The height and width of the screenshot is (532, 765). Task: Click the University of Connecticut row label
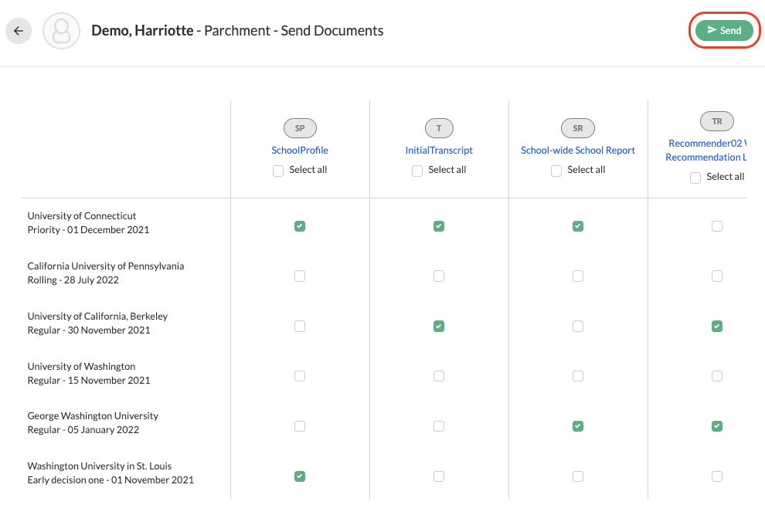click(81, 215)
